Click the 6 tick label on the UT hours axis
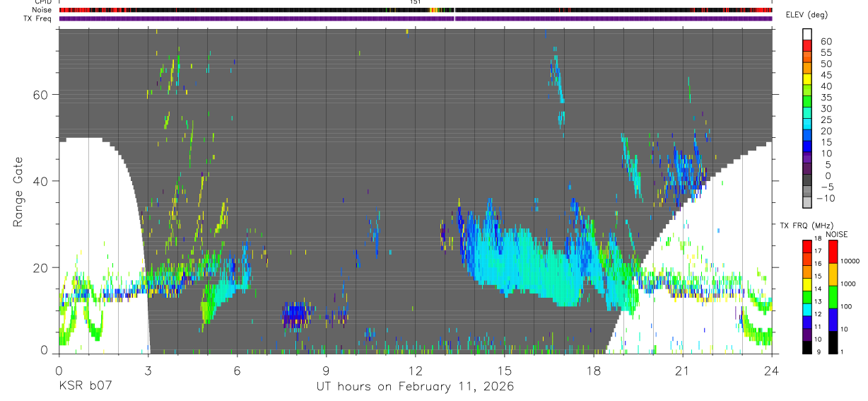868x401 pixels. tap(237, 371)
